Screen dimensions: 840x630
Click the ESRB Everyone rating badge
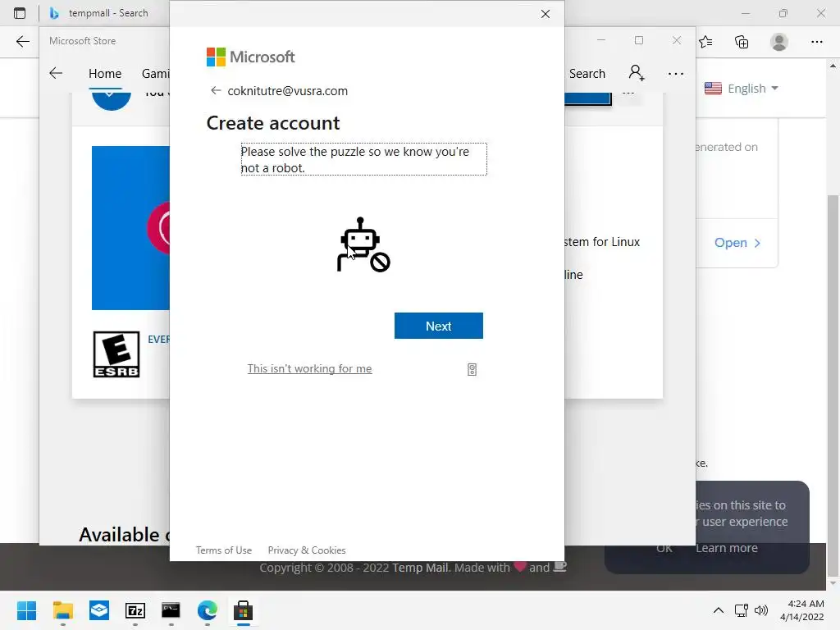pos(116,354)
